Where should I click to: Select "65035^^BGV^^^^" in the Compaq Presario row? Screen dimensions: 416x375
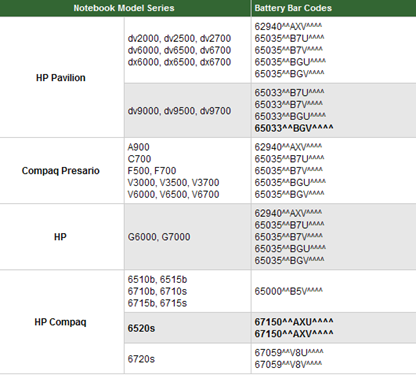[x=289, y=194]
